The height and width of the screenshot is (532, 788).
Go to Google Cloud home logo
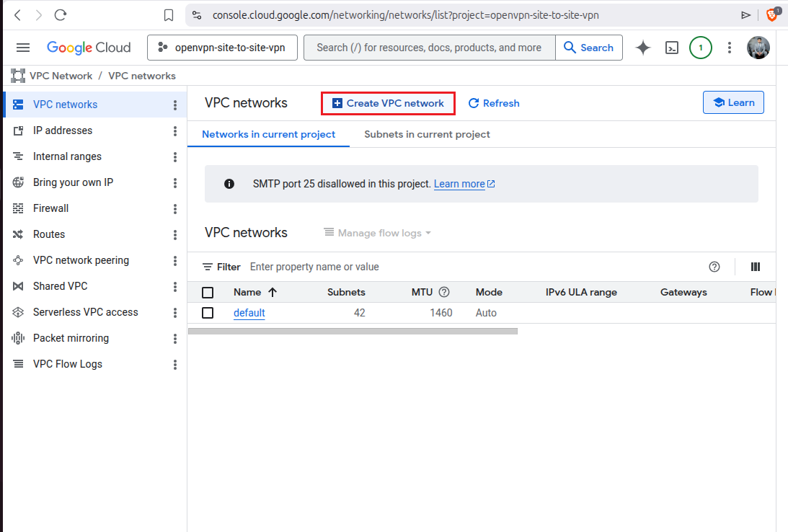pyautogui.click(x=89, y=48)
